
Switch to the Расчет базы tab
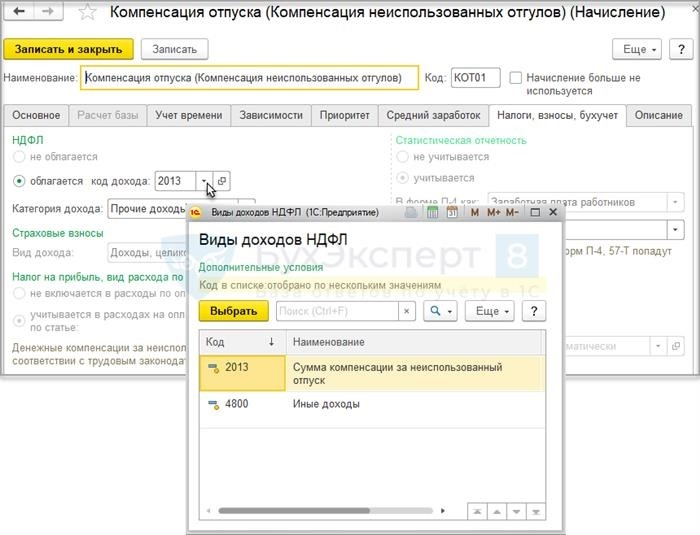coord(108,115)
